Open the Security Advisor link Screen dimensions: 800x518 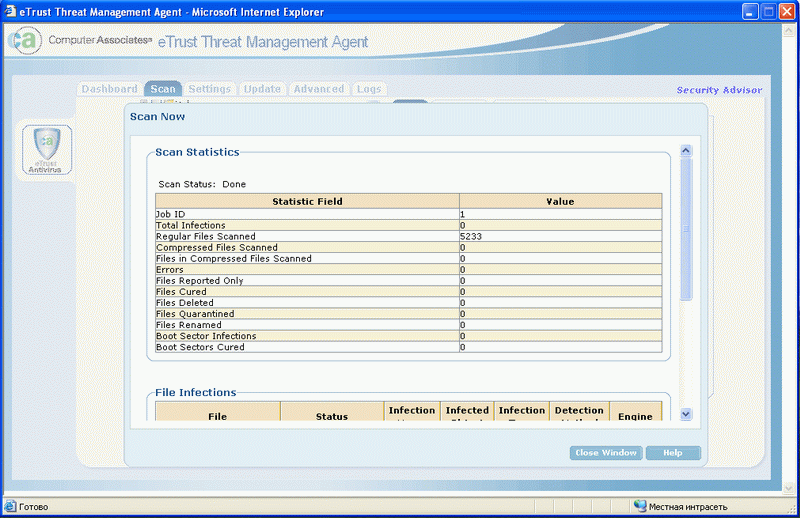719,90
